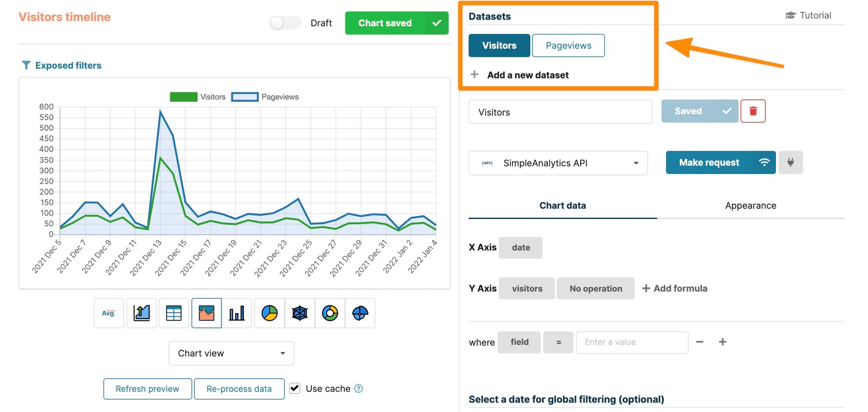Image resolution: width=868 pixels, height=412 pixels.
Task: Switch to the bar chart type icon
Action: (237, 313)
